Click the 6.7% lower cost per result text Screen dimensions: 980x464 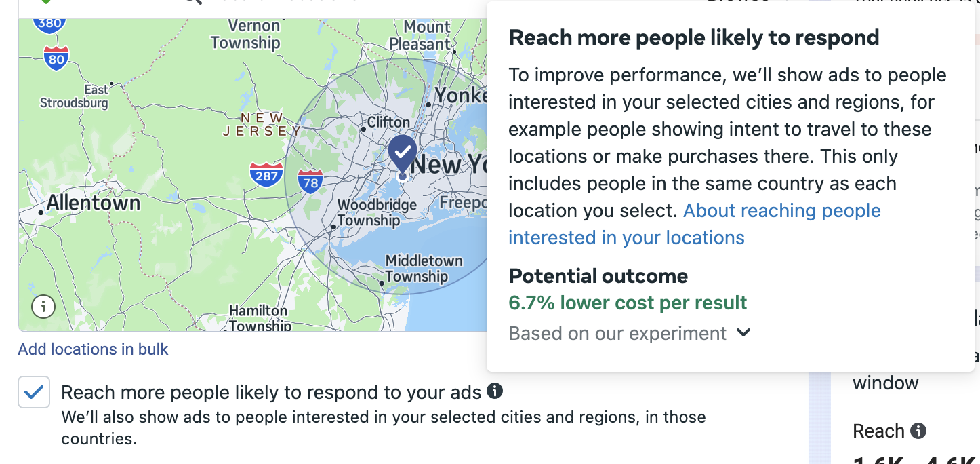[x=628, y=303]
